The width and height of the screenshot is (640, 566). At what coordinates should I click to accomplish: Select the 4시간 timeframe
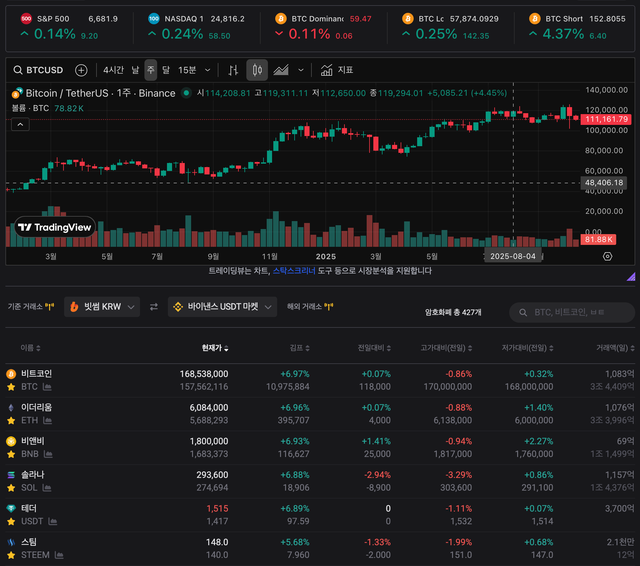[113, 70]
